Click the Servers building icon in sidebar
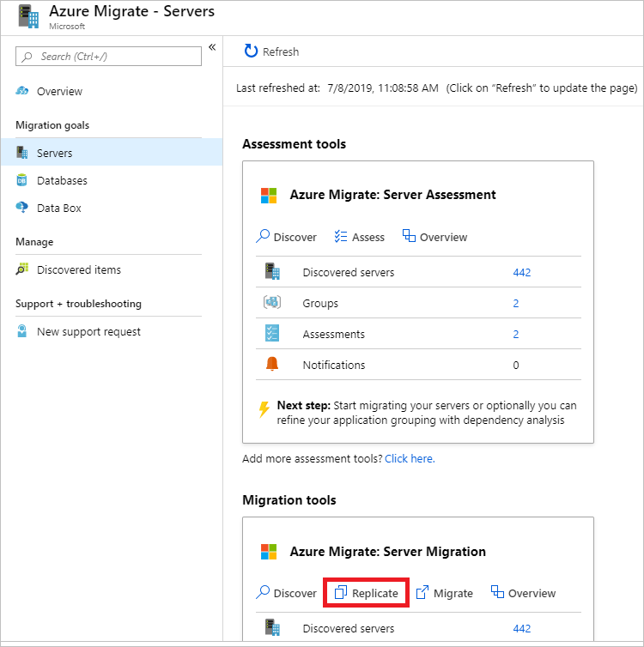 pyautogui.click(x=21, y=152)
